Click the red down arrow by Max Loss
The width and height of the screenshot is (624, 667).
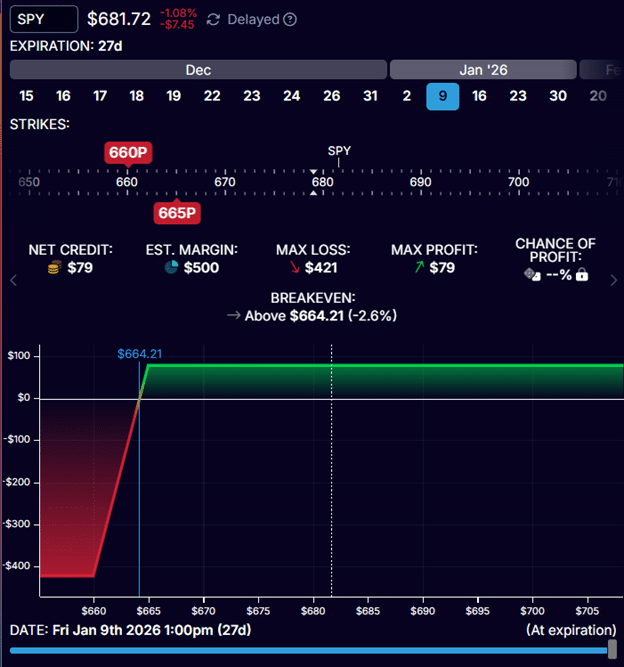pos(292,268)
